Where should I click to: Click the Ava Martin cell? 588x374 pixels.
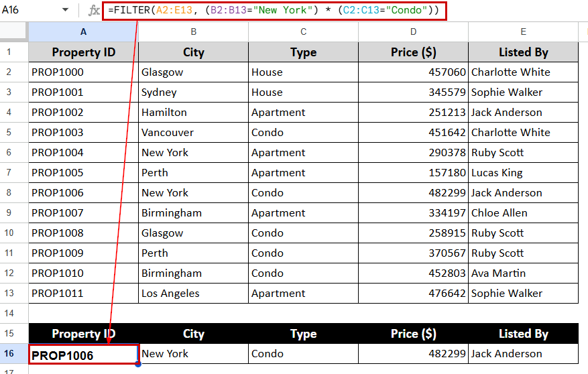point(523,273)
